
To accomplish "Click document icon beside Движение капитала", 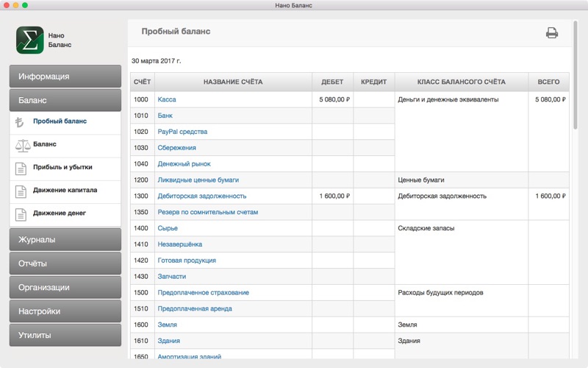I will 21,191.
